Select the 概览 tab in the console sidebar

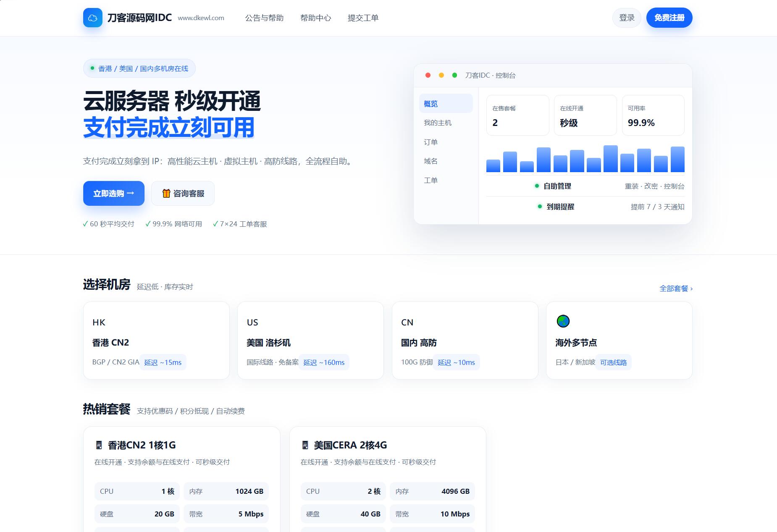click(x=446, y=103)
